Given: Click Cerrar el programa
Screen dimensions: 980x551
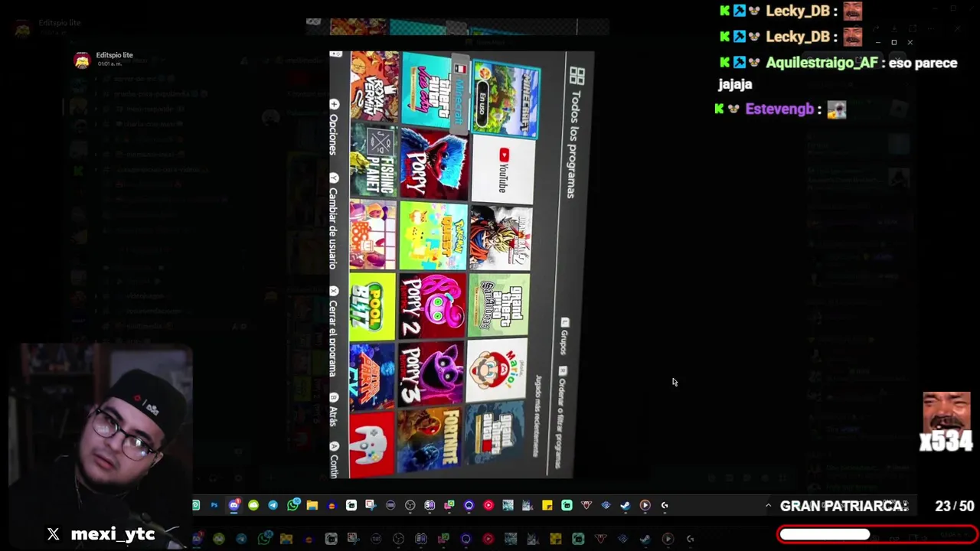Looking at the screenshot, I should (334, 338).
